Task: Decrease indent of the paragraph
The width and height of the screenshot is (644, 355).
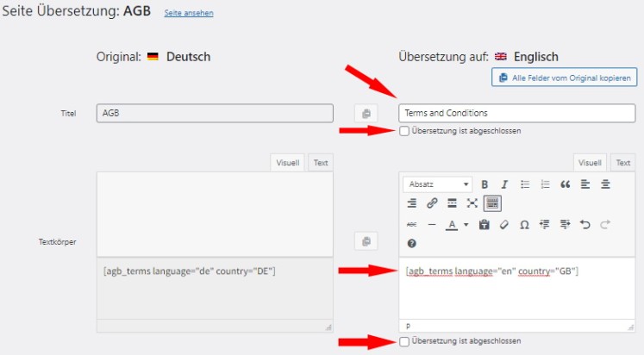Action: click(x=545, y=225)
